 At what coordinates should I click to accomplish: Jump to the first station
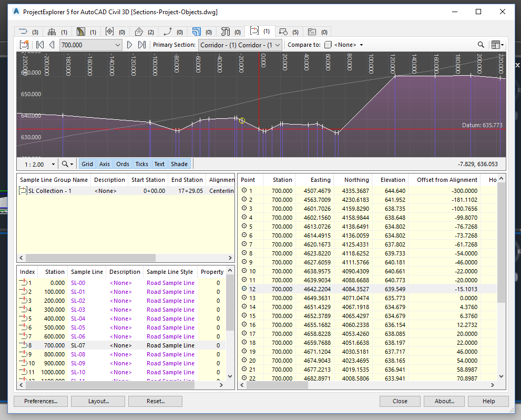tap(40, 45)
